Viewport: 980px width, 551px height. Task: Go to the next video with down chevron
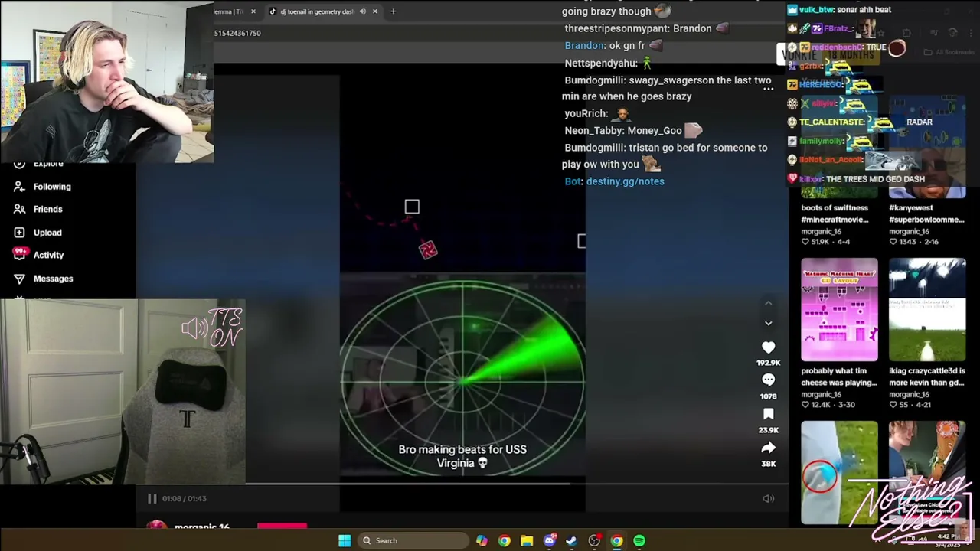click(x=768, y=323)
